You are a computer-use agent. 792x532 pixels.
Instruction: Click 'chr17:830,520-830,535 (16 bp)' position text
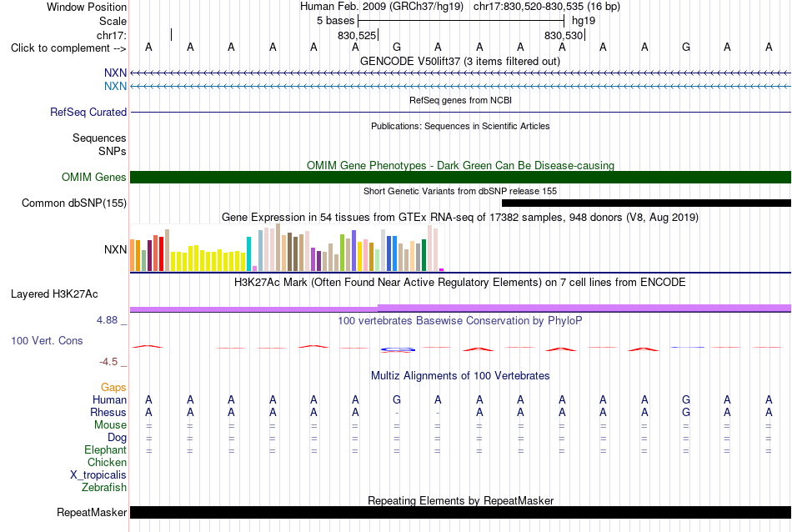pos(547,7)
